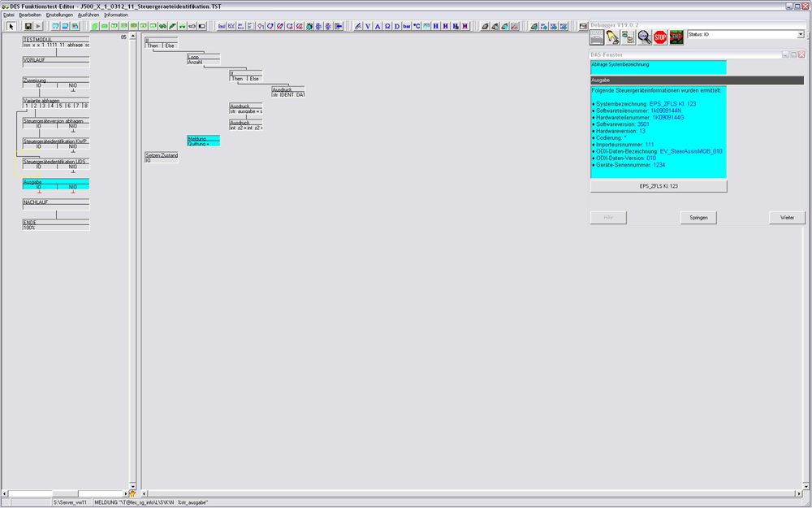
Task: Click the MELDUNG status bar text
Action: 151,502
